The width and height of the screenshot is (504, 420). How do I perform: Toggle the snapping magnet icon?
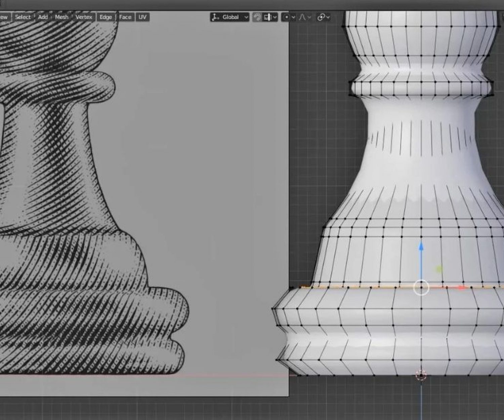[257, 17]
